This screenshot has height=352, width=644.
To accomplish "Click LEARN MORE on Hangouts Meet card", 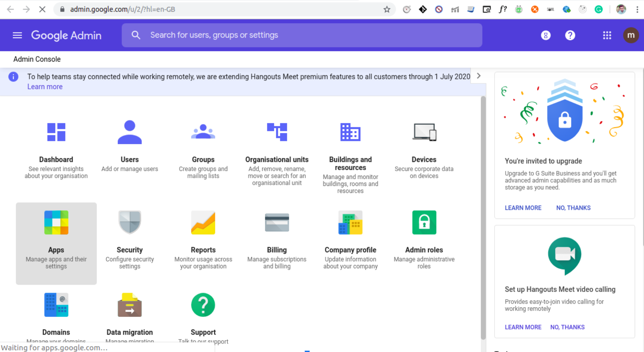I will pyautogui.click(x=523, y=327).
